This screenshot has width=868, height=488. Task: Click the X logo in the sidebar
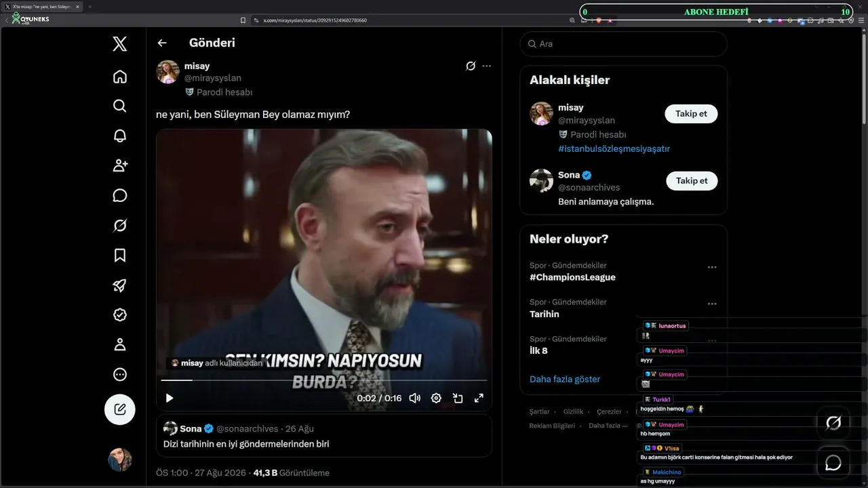coord(120,44)
